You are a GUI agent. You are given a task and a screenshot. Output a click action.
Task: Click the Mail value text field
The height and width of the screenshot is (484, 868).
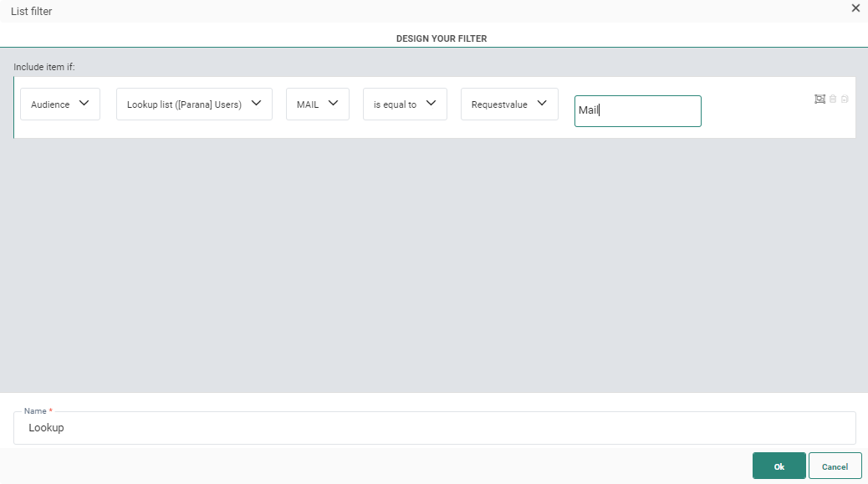click(637, 110)
